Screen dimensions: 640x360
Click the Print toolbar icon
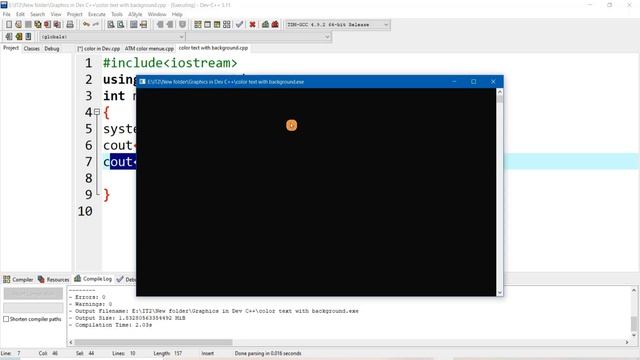point(70,24)
